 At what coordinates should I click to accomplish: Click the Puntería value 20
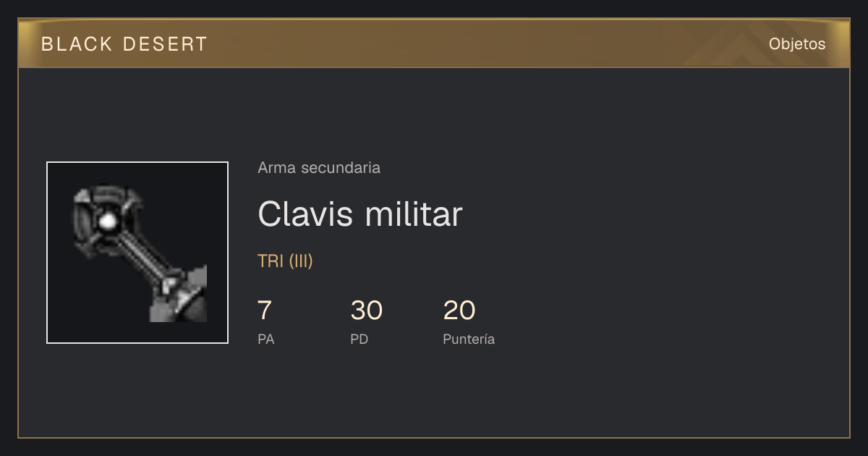click(459, 311)
